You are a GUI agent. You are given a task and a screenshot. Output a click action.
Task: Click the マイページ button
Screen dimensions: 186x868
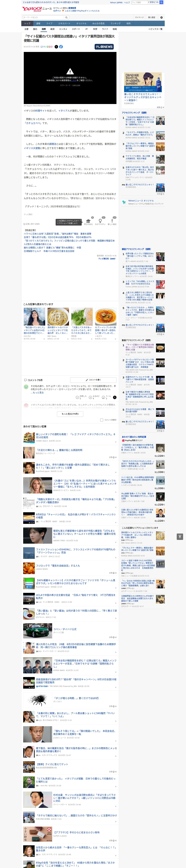[139, 17]
